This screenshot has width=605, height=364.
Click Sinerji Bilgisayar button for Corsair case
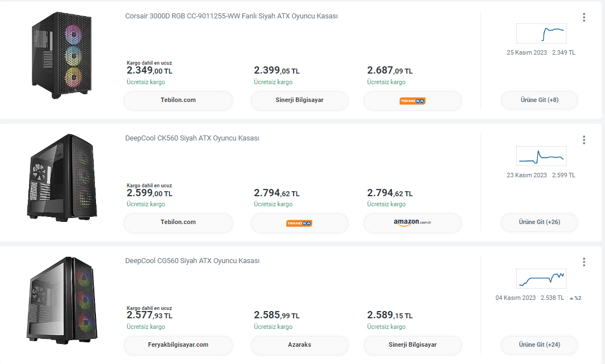[x=299, y=100]
